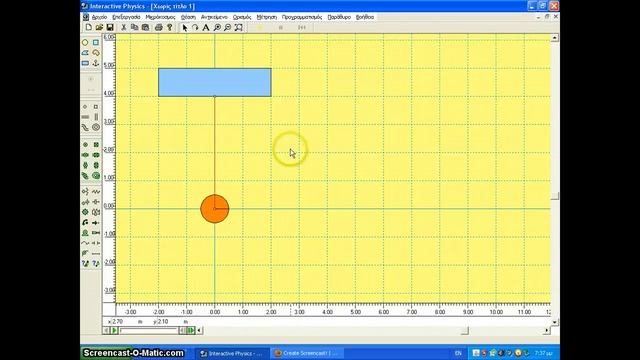Select the Polygon body tool
The width and height of the screenshot is (640, 360).
pyautogui.click(x=85, y=53)
